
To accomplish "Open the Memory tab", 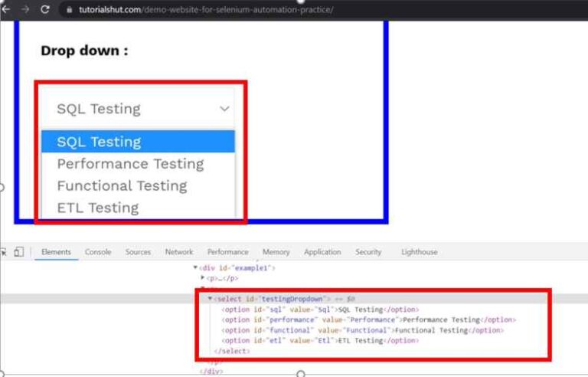I will [276, 252].
